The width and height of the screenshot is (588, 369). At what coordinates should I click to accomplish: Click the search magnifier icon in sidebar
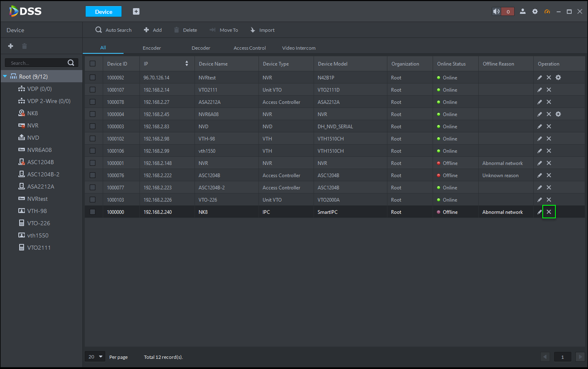tap(71, 63)
